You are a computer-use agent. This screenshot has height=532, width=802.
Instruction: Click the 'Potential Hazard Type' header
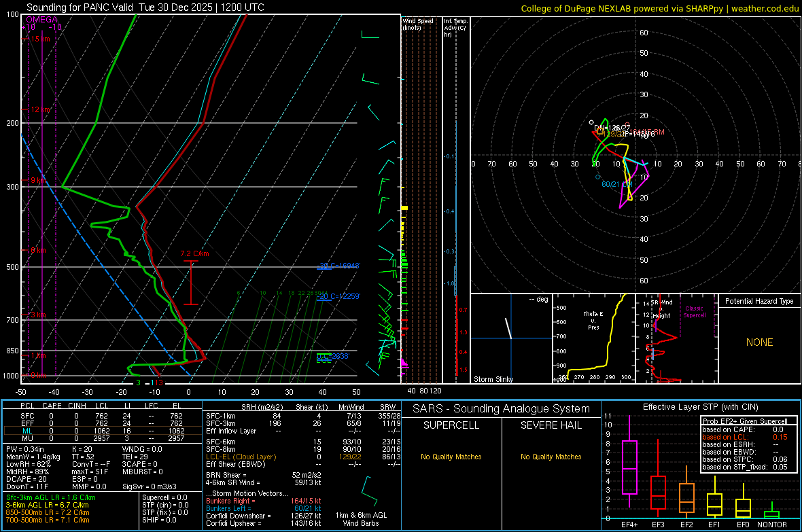[759, 301]
